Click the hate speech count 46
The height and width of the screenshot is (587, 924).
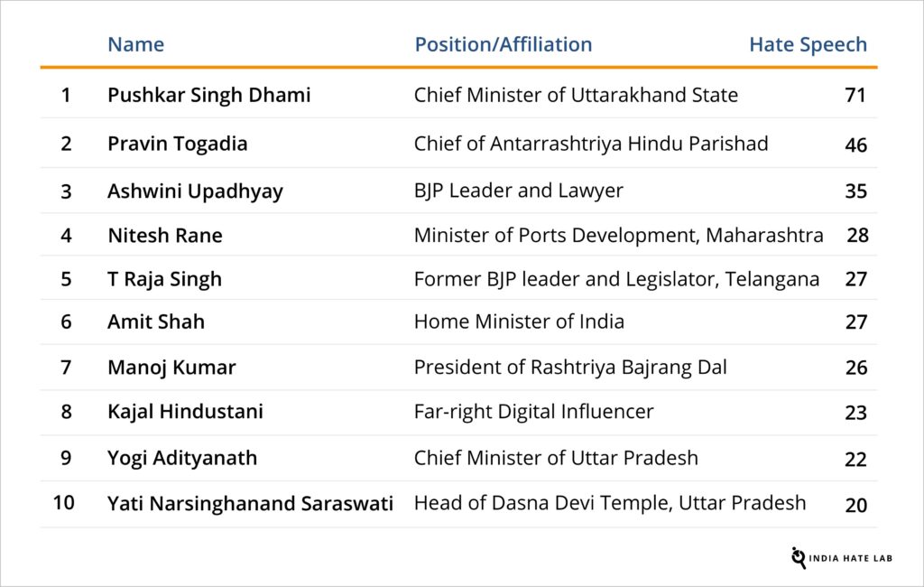tap(855, 144)
